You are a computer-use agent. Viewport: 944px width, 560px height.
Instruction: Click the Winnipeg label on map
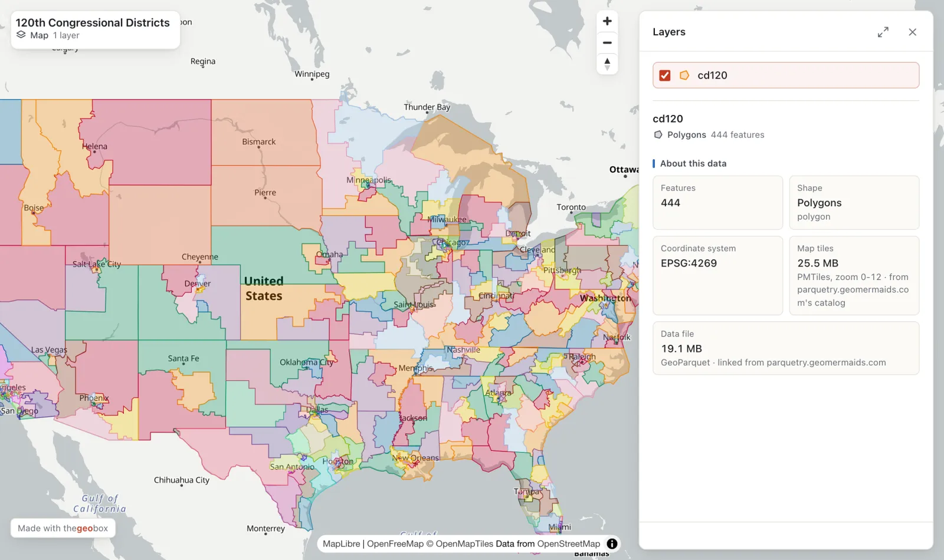[312, 74]
